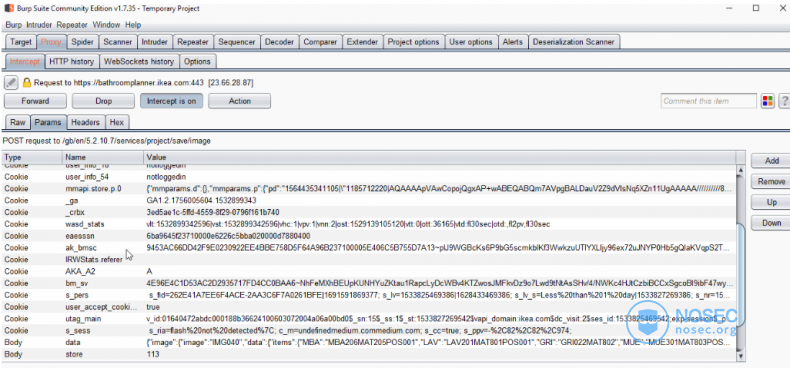The image size is (790, 368).
Task: Select the eaesssn cookie row
Action: (368, 236)
